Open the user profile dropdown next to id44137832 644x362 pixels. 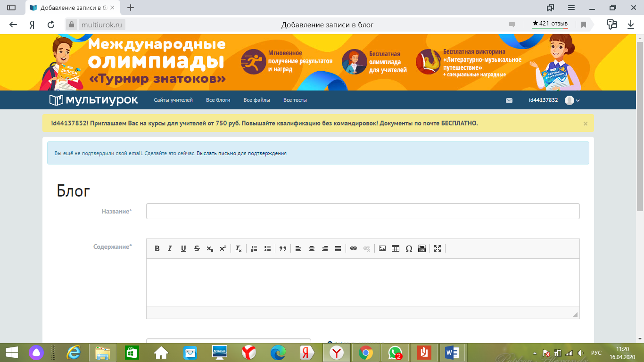click(x=572, y=100)
